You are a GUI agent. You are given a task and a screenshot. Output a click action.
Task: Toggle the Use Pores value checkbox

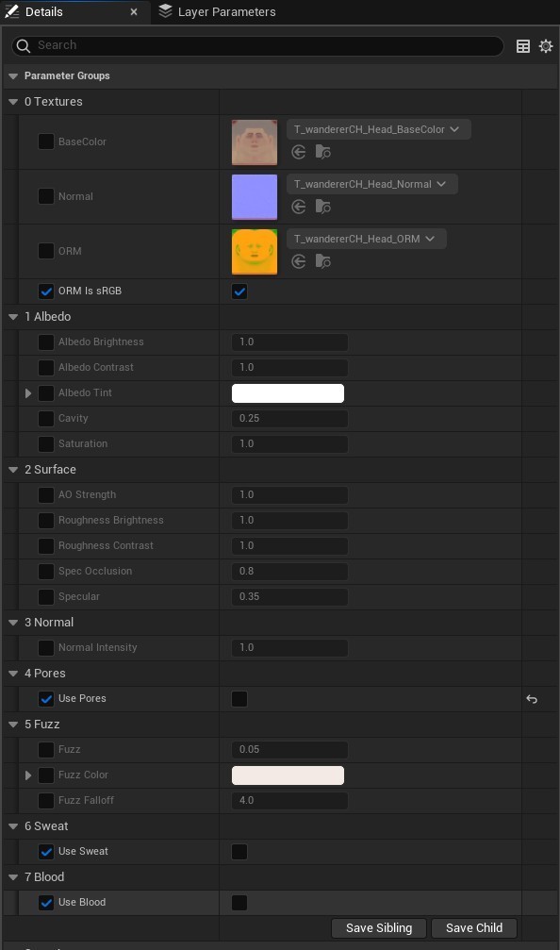tap(239, 699)
